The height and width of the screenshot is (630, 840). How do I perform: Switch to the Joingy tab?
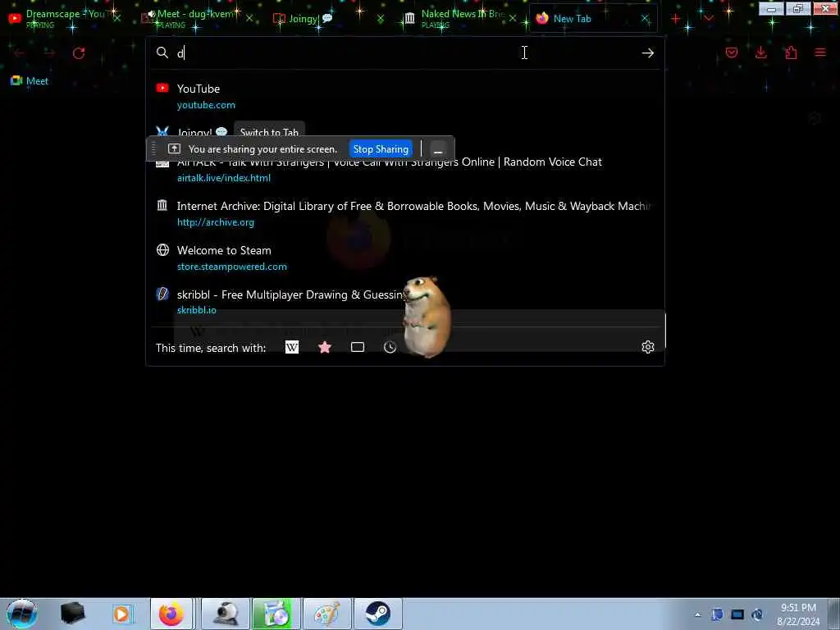[311, 18]
